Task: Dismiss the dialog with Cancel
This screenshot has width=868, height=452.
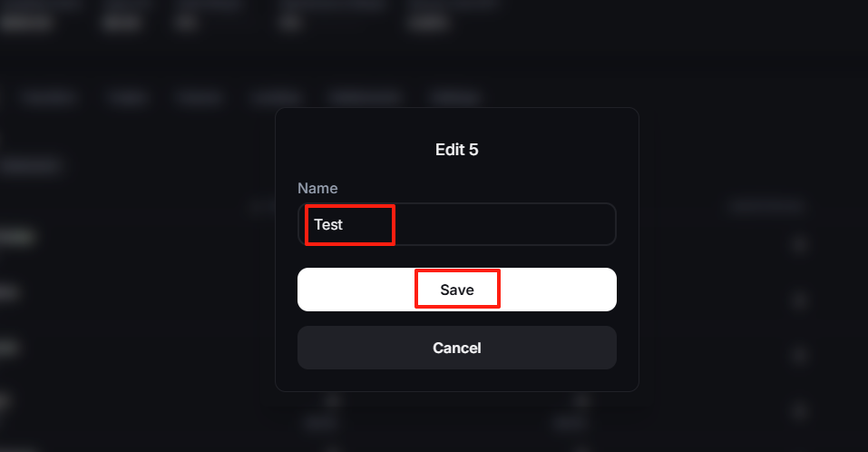Action: (x=456, y=348)
